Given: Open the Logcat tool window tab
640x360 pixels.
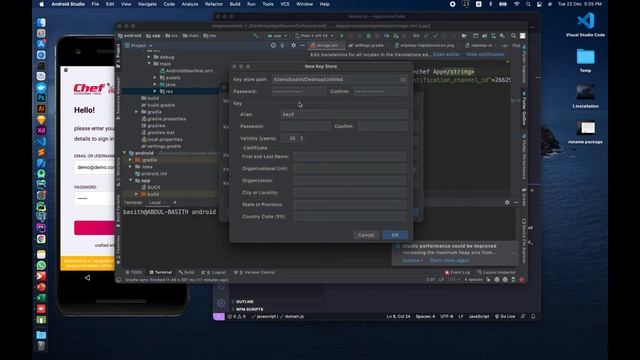Looking at the screenshot, I should click(x=213, y=272).
